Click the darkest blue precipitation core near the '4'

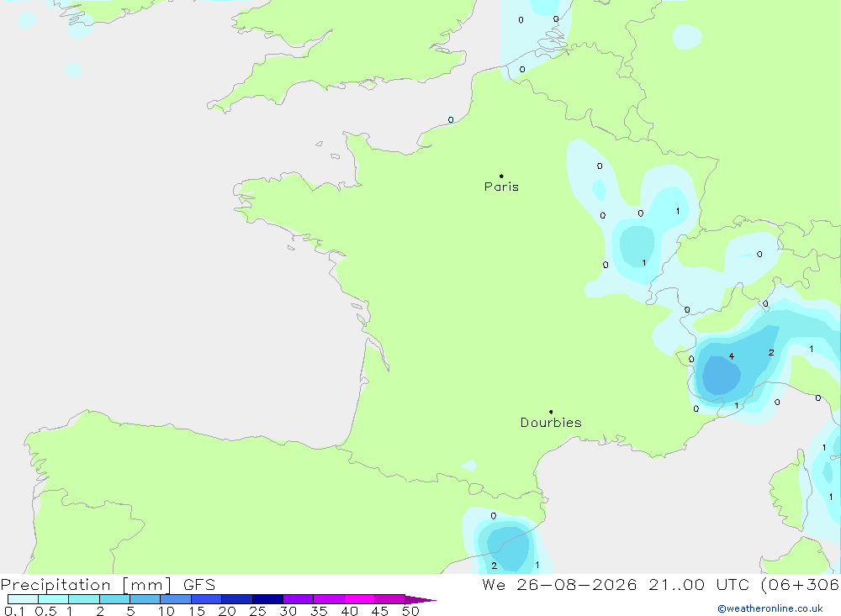(x=722, y=376)
